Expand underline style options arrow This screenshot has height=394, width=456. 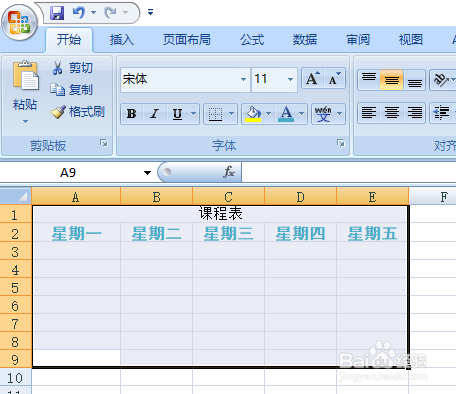[x=194, y=114]
